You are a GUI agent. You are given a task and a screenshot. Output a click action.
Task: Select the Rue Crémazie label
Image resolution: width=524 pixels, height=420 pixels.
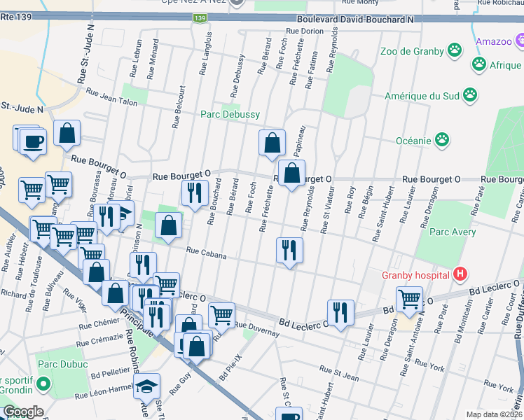click(x=99, y=340)
